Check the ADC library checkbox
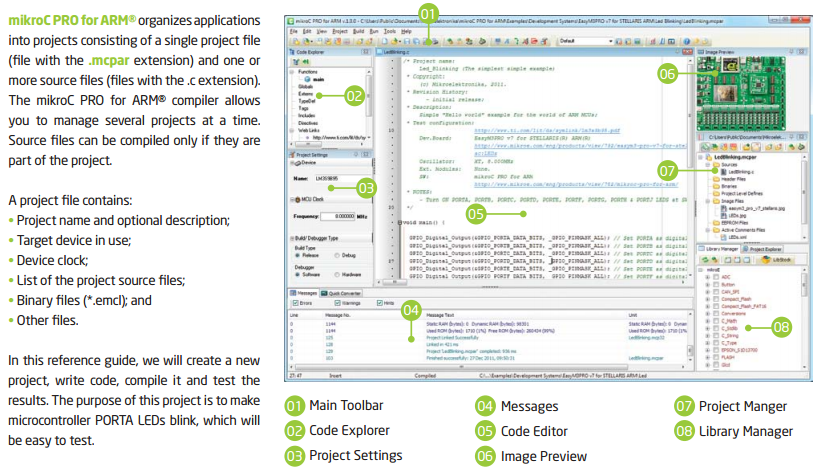This screenshot has width=818, height=472. [716, 277]
